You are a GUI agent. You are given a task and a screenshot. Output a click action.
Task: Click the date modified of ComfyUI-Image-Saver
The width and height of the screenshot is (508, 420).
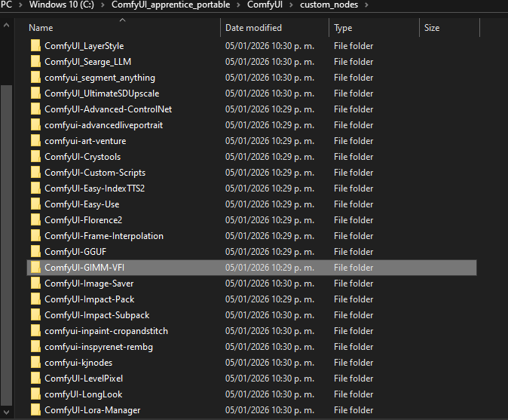pyautogui.click(x=270, y=284)
